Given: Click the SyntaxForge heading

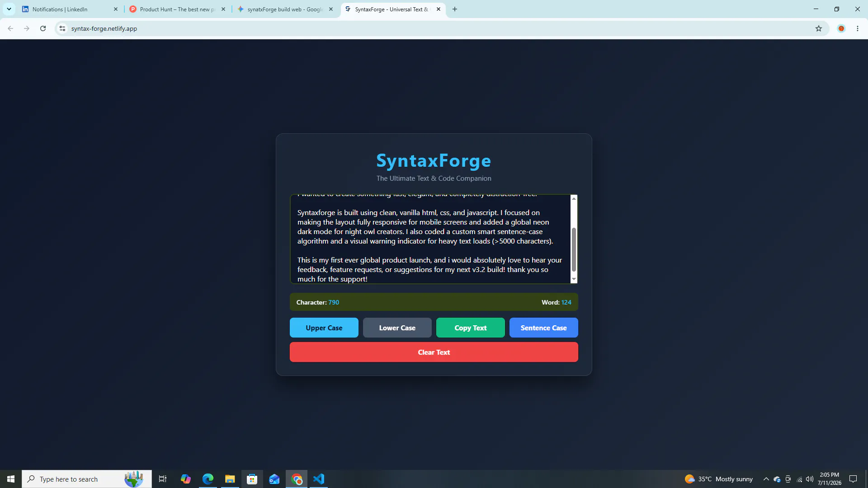Looking at the screenshot, I should (x=434, y=160).
